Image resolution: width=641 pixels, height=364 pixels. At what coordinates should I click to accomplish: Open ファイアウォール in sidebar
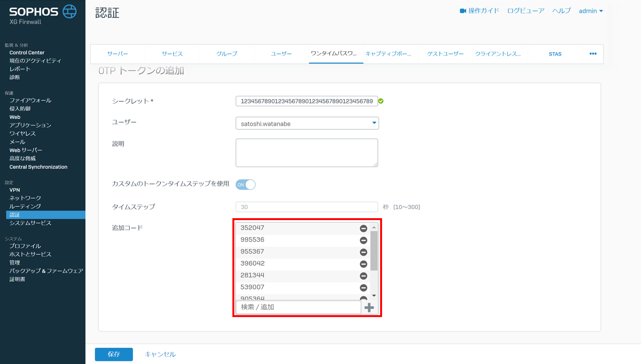[30, 100]
